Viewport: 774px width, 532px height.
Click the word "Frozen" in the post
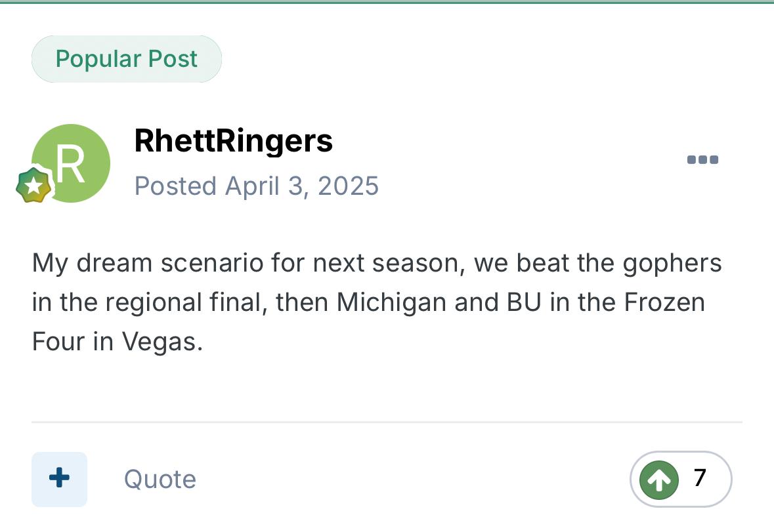click(x=664, y=302)
